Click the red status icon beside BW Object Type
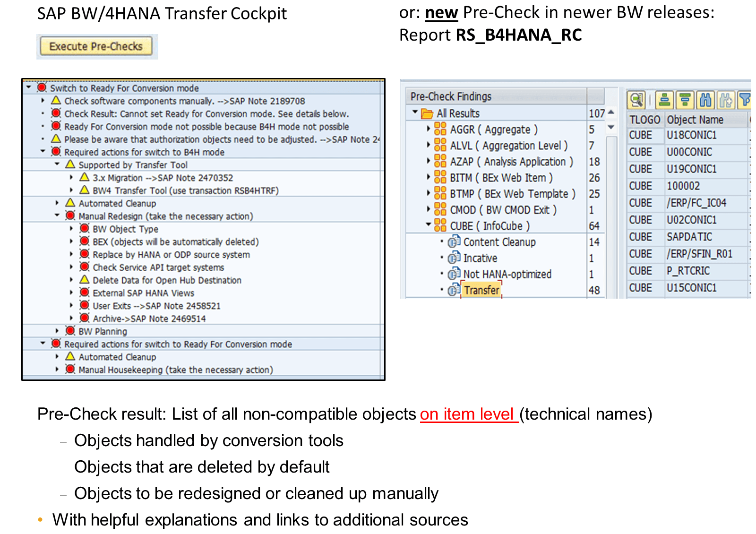Image resolution: width=756 pixels, height=534 pixels. tap(85, 228)
